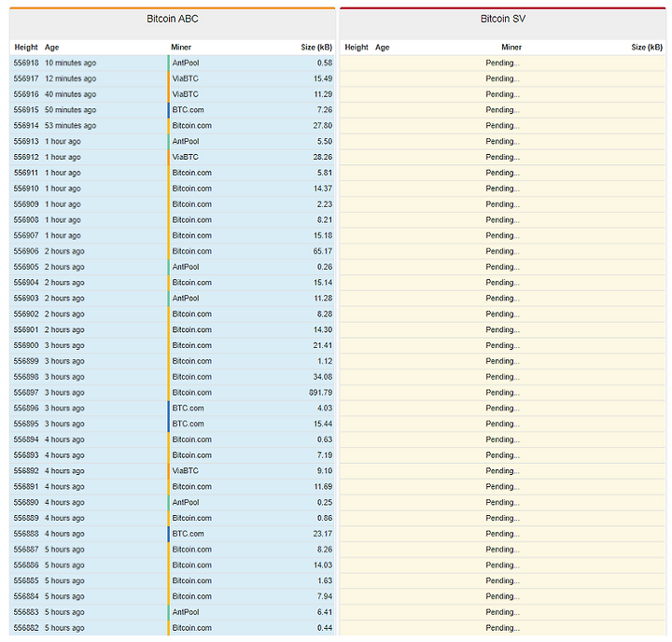Open block height 556916
Image resolution: width=672 pixels, height=642 pixels.
pyautogui.click(x=26, y=94)
